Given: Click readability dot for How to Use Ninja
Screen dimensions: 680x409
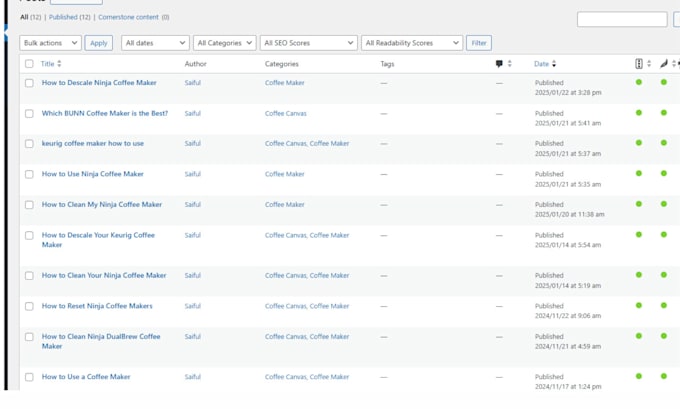Looking at the screenshot, I should 664,173.
